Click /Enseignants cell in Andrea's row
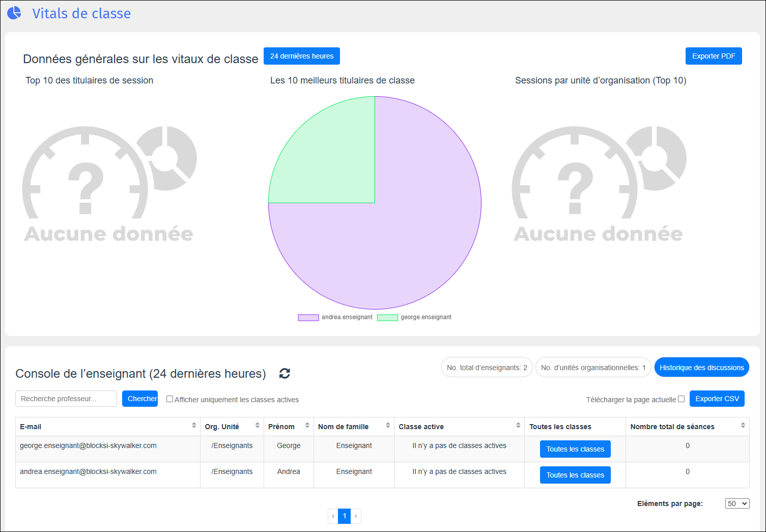The height and width of the screenshot is (532, 766). coord(232,475)
